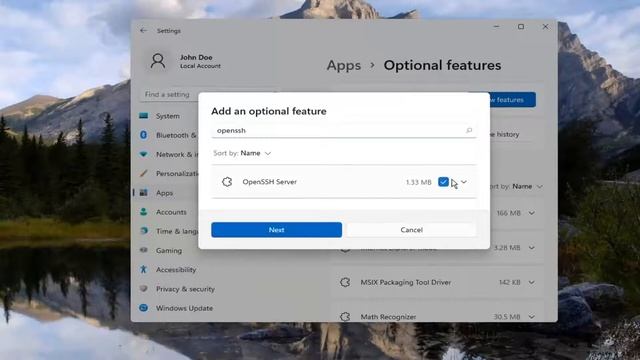Expand OpenSSH Server details chevron
The height and width of the screenshot is (360, 640).
pyautogui.click(x=464, y=182)
